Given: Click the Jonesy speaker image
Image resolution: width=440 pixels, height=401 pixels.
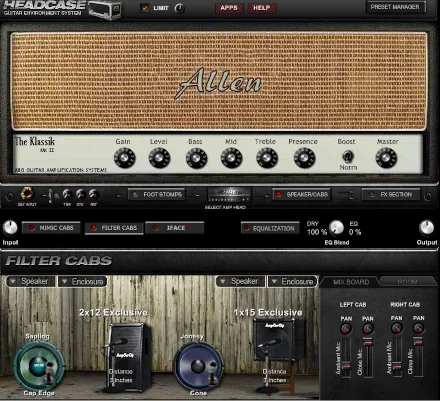Looking at the screenshot, I should point(198,365).
